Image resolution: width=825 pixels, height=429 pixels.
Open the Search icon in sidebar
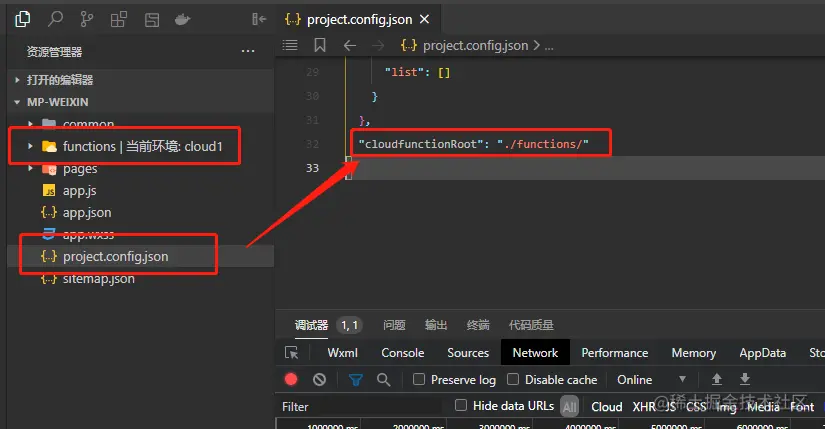tap(55, 19)
